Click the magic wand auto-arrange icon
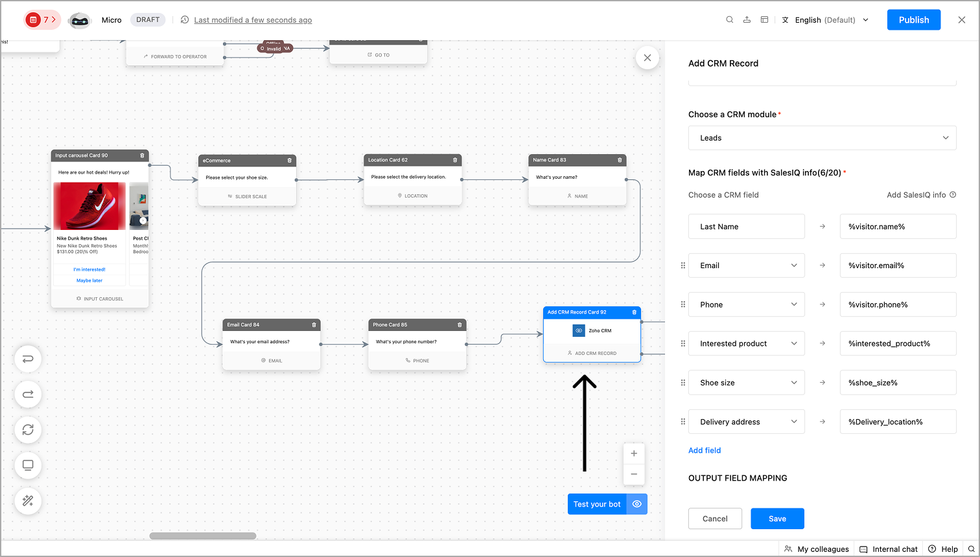 click(28, 501)
